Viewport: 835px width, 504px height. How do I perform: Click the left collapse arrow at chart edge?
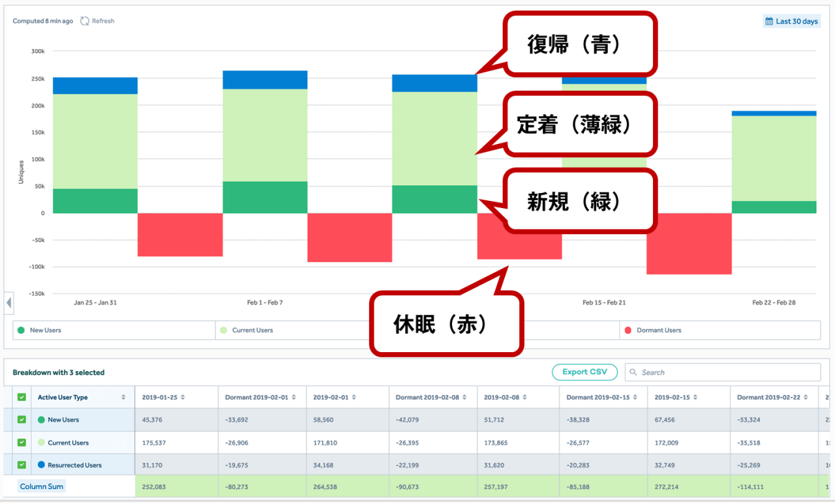coord(8,303)
